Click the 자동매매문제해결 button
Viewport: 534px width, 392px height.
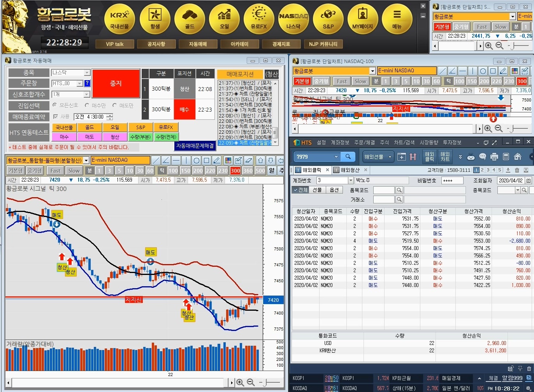195,145
